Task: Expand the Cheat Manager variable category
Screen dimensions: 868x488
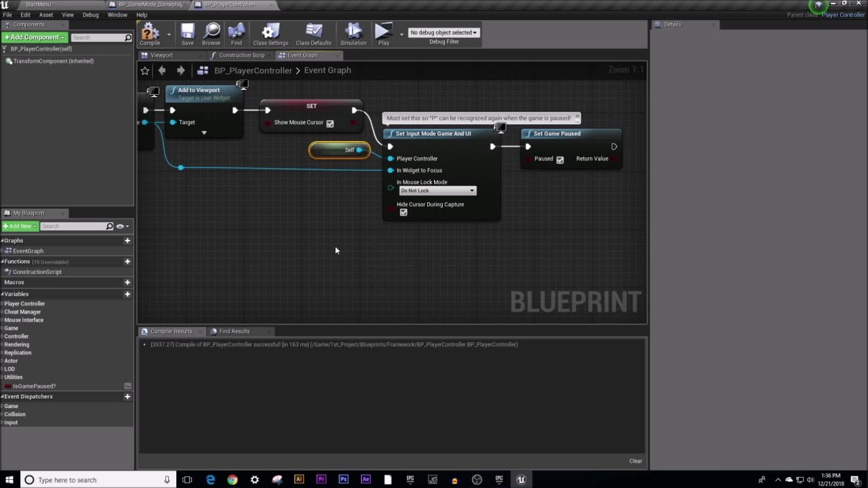Action: point(2,312)
